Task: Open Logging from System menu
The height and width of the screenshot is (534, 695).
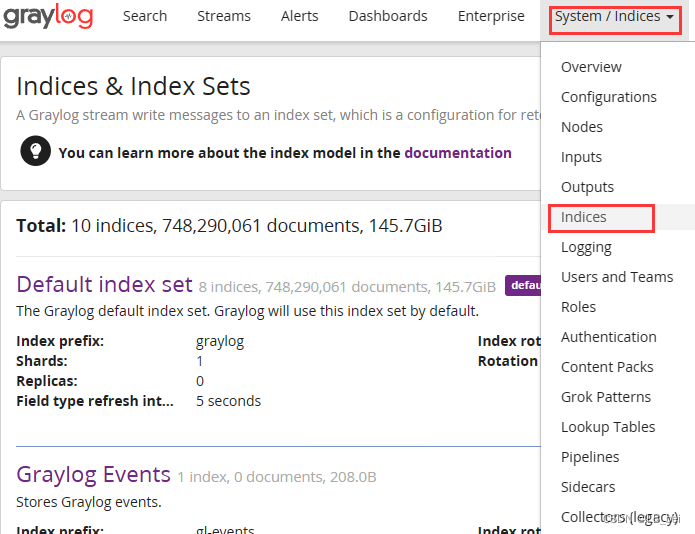Action: [x=586, y=247]
